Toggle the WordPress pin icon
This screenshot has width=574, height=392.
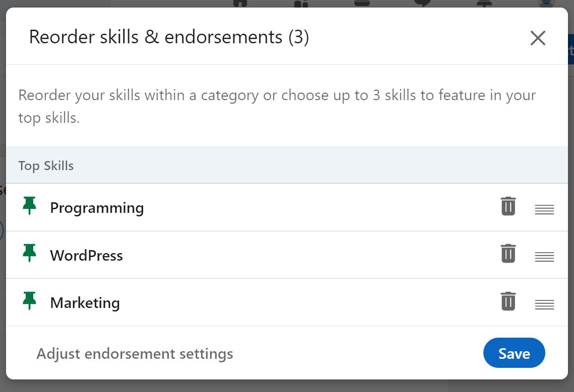click(x=30, y=254)
